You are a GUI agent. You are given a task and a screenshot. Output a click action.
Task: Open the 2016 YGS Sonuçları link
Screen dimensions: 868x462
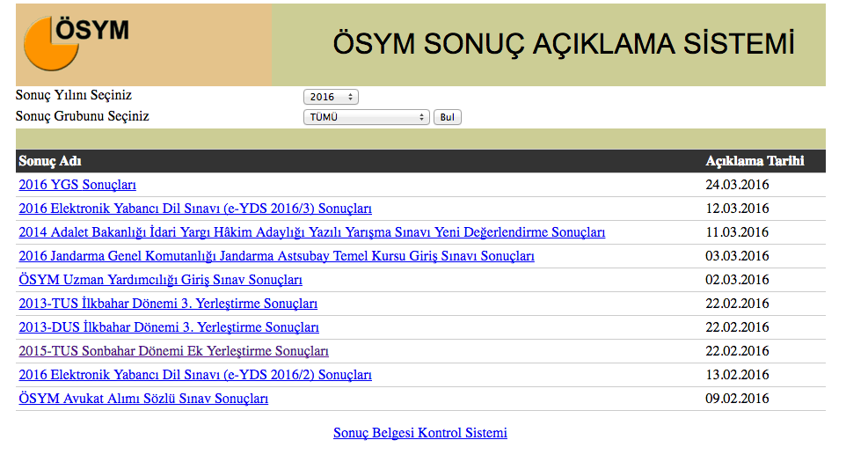77,185
